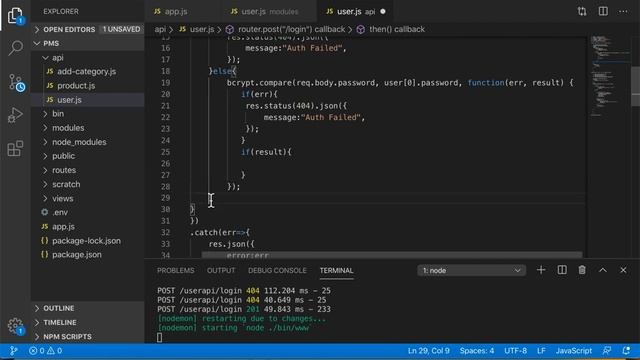
Task: Close the terminal panel
Action: pyautogui.click(x=623, y=270)
